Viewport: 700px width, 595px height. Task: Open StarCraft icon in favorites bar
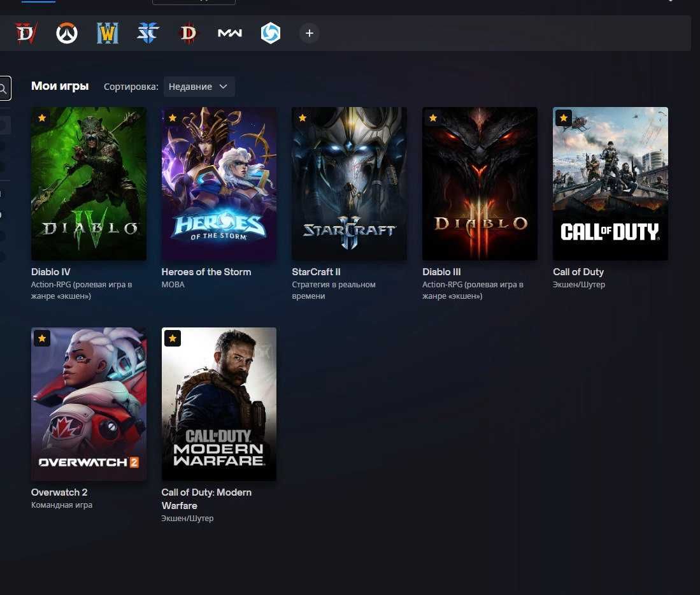click(148, 33)
